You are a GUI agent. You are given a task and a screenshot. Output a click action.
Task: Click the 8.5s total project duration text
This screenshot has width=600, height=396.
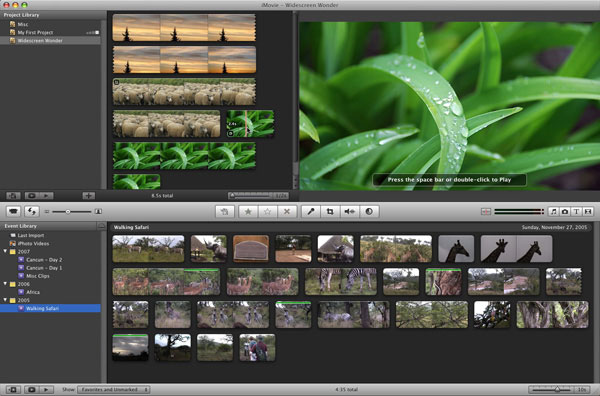[162, 196]
